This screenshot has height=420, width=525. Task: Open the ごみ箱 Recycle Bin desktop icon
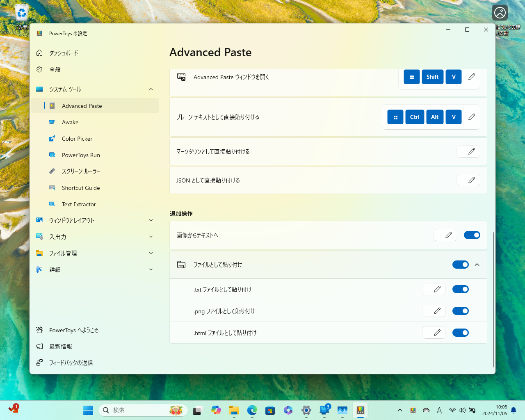(x=22, y=16)
